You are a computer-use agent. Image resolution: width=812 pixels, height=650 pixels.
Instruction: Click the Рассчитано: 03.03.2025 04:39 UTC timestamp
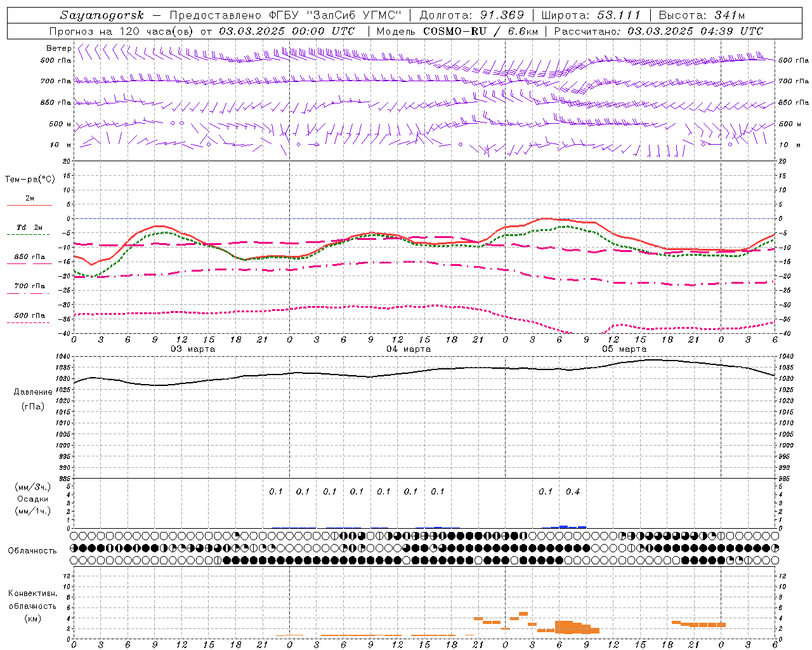658,31
